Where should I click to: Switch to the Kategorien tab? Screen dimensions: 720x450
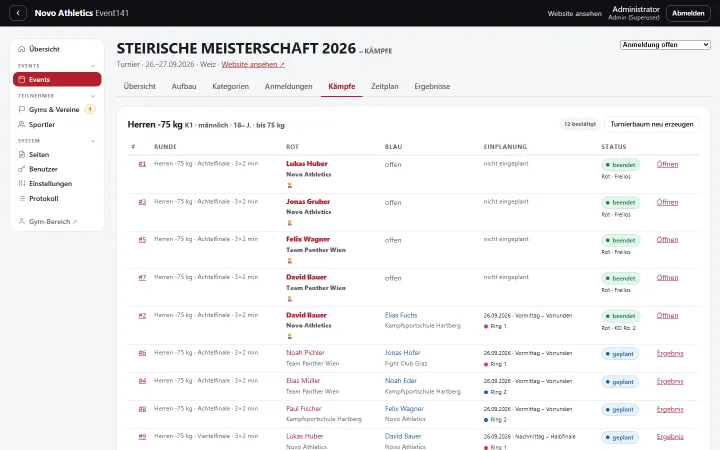pyautogui.click(x=230, y=86)
